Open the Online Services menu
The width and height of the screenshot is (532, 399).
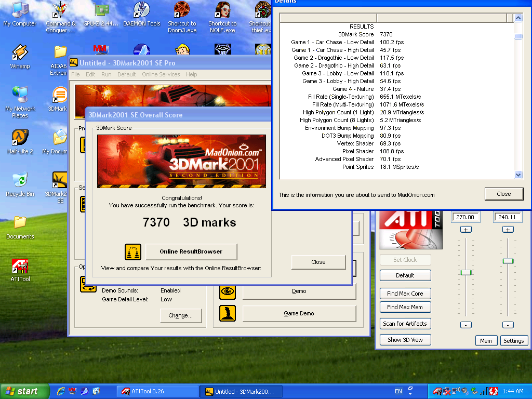point(161,74)
